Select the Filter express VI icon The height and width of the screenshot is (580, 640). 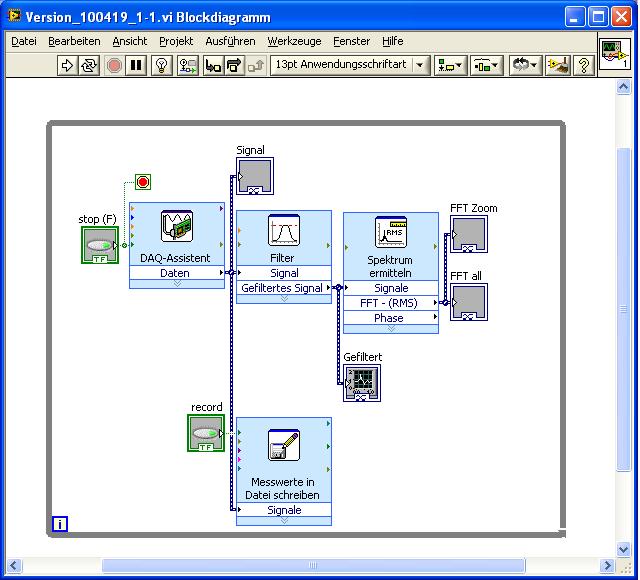tap(284, 230)
